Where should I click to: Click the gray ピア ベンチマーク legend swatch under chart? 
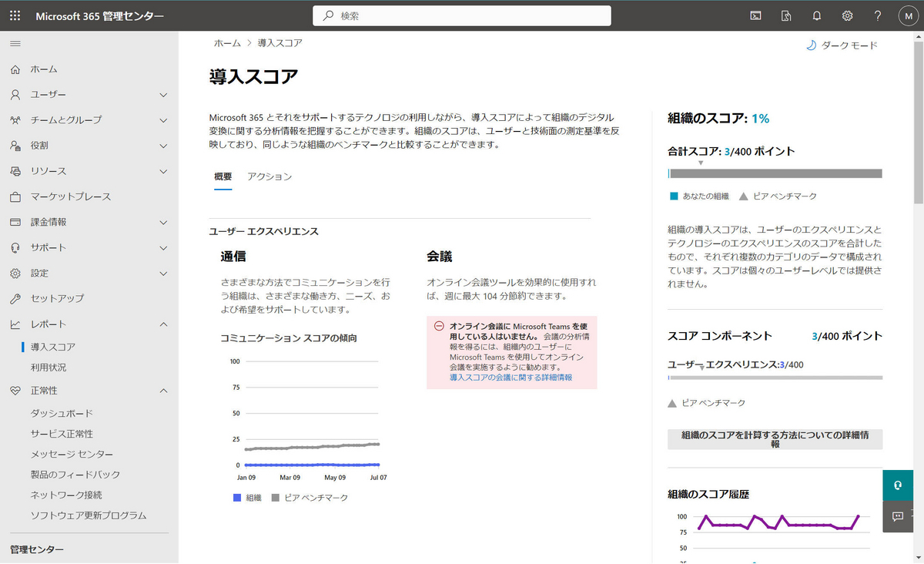[x=276, y=498]
